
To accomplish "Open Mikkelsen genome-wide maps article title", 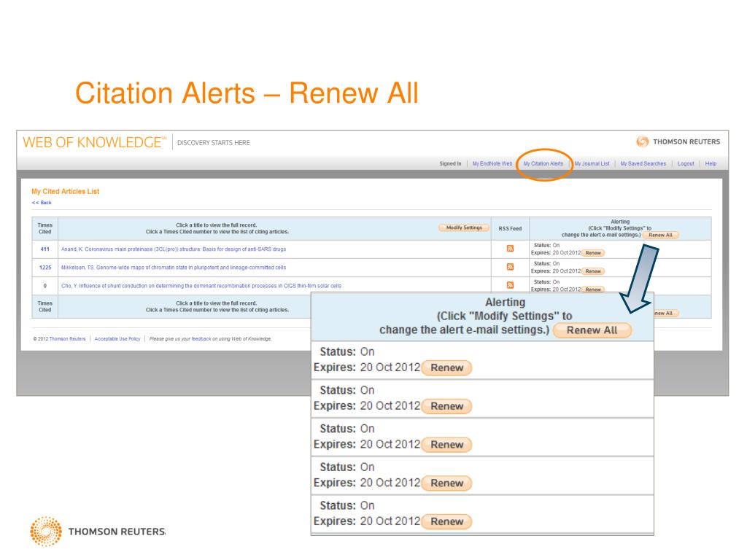I will coord(174,268).
